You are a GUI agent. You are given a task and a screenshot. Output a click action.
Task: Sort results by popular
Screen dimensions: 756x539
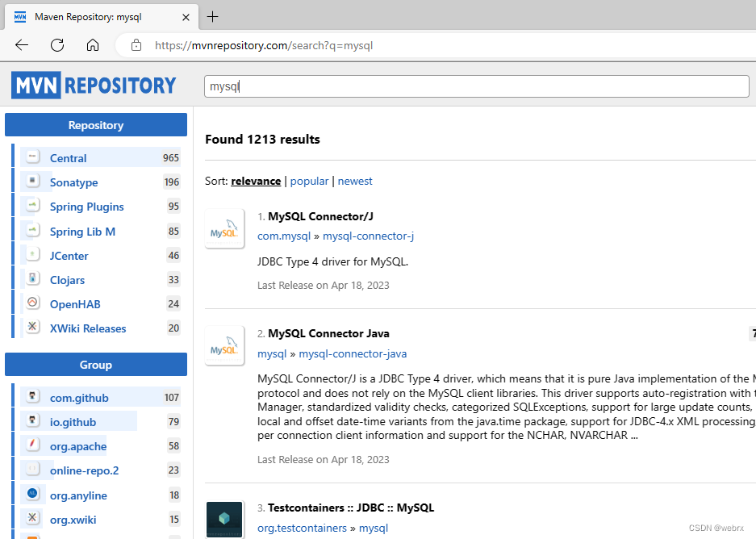click(x=309, y=182)
